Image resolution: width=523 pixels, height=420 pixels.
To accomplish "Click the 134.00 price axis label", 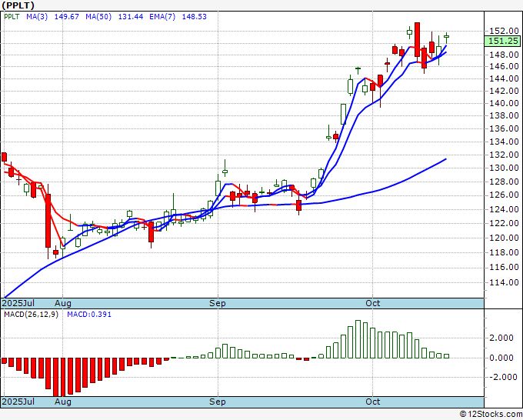I will 504,142.
